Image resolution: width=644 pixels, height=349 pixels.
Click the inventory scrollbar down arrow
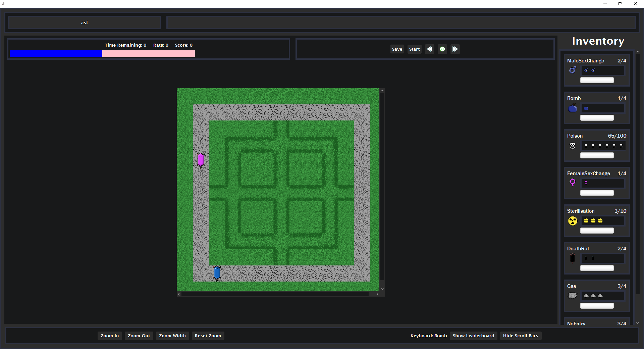pyautogui.click(x=638, y=323)
